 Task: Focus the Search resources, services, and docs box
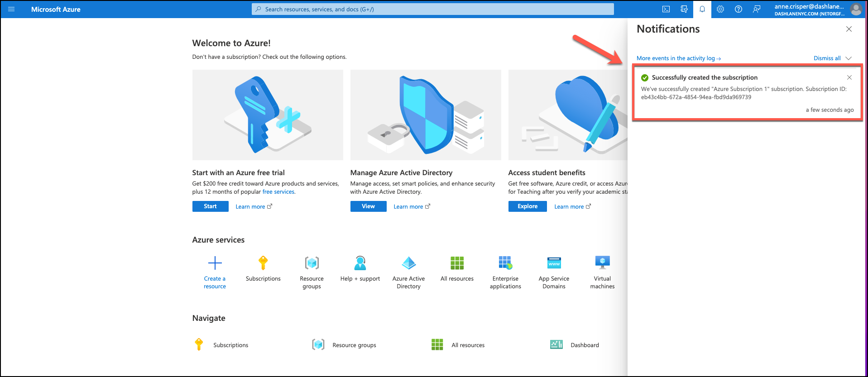point(433,9)
